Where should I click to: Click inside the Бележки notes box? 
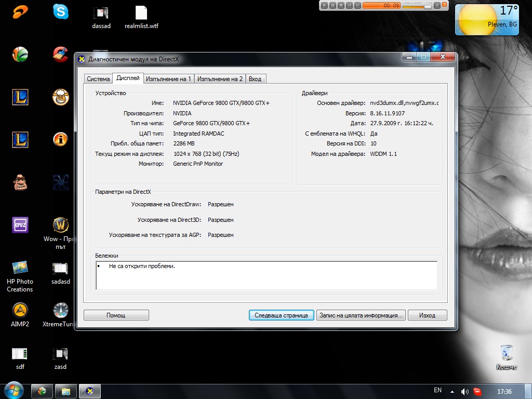coord(267,275)
